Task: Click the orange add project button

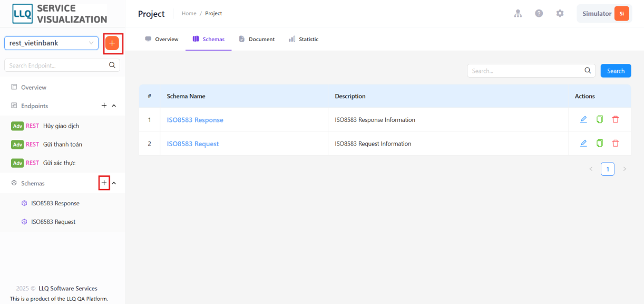Action: (x=112, y=43)
